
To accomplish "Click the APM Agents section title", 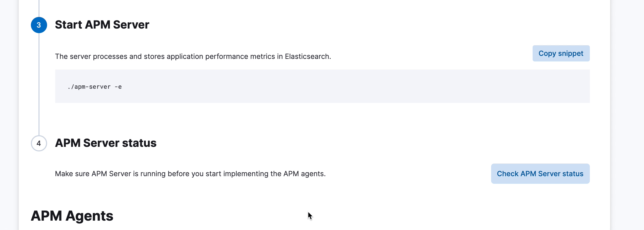I will click(x=72, y=216).
